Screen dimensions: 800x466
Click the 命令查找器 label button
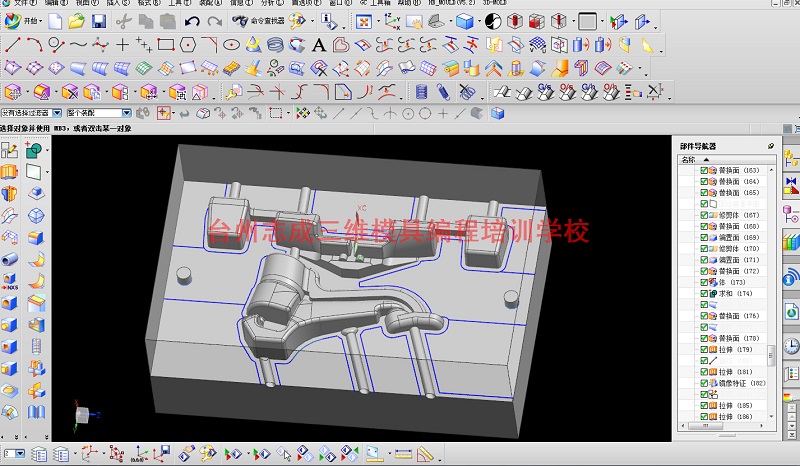pyautogui.click(x=268, y=21)
